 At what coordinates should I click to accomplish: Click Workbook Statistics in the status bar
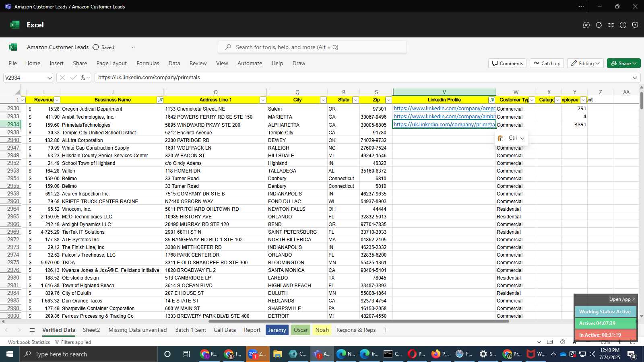pyautogui.click(x=29, y=342)
